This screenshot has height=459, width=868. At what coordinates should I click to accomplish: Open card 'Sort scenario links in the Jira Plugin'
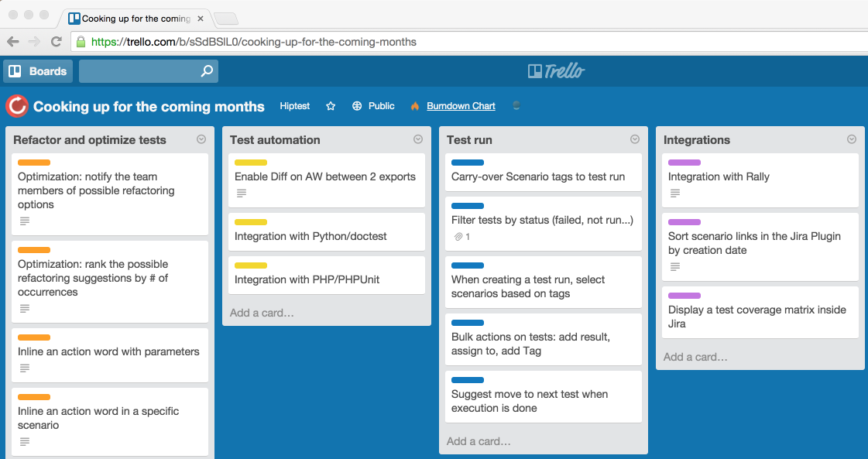tap(760, 247)
